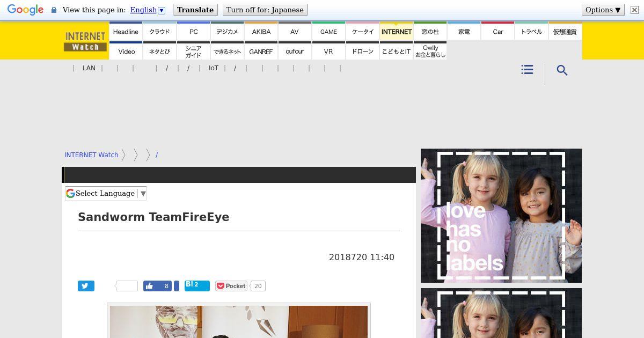
Task: Click the search magnifier icon
Action: (x=562, y=70)
